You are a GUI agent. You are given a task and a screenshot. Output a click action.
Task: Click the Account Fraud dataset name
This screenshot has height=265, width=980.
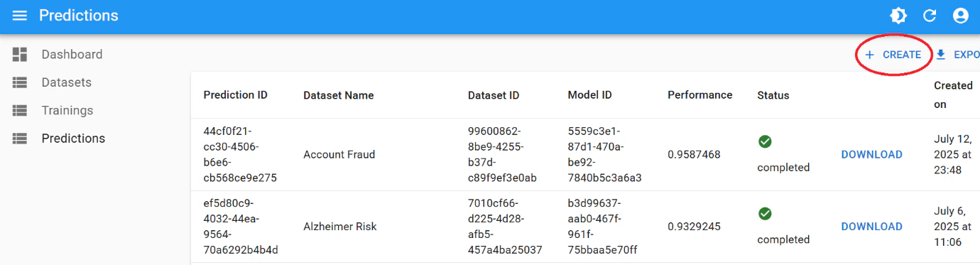(340, 154)
